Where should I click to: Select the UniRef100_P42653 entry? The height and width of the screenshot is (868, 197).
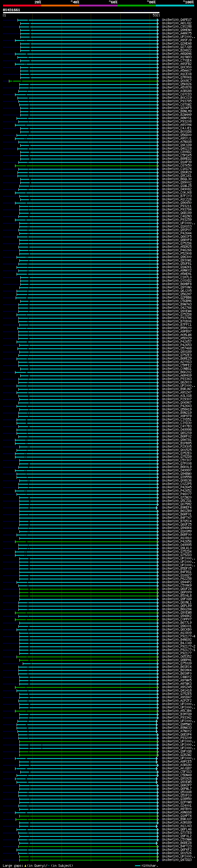(x=177, y=345)
